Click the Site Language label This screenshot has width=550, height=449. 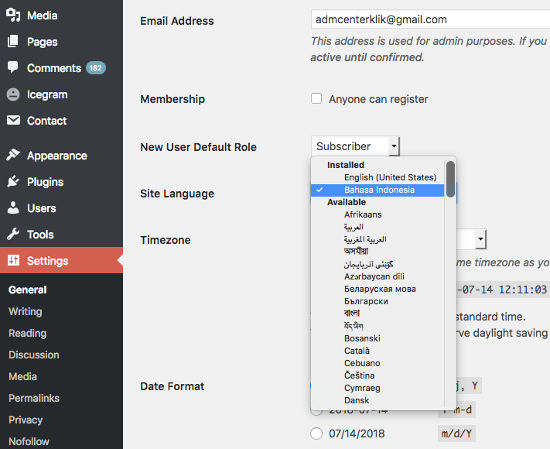point(177,194)
